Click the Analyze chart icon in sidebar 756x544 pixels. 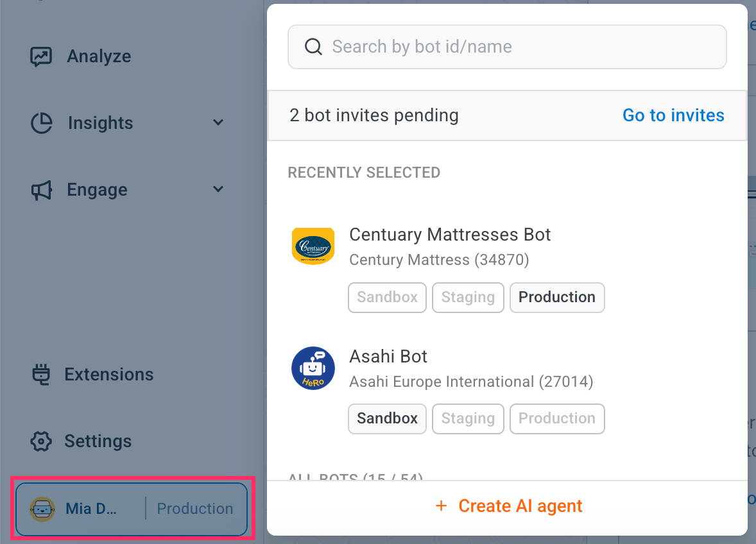coord(41,56)
